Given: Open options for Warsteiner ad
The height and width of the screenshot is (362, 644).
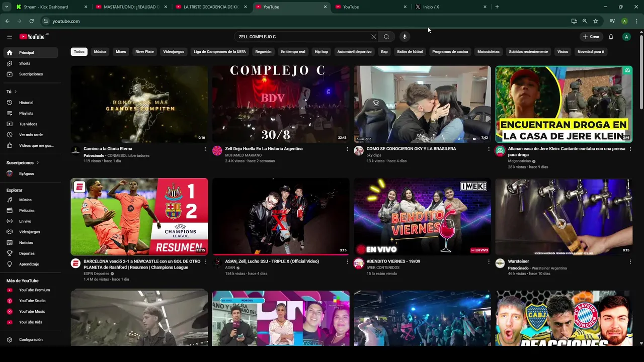Looking at the screenshot, I should pyautogui.click(x=630, y=262).
